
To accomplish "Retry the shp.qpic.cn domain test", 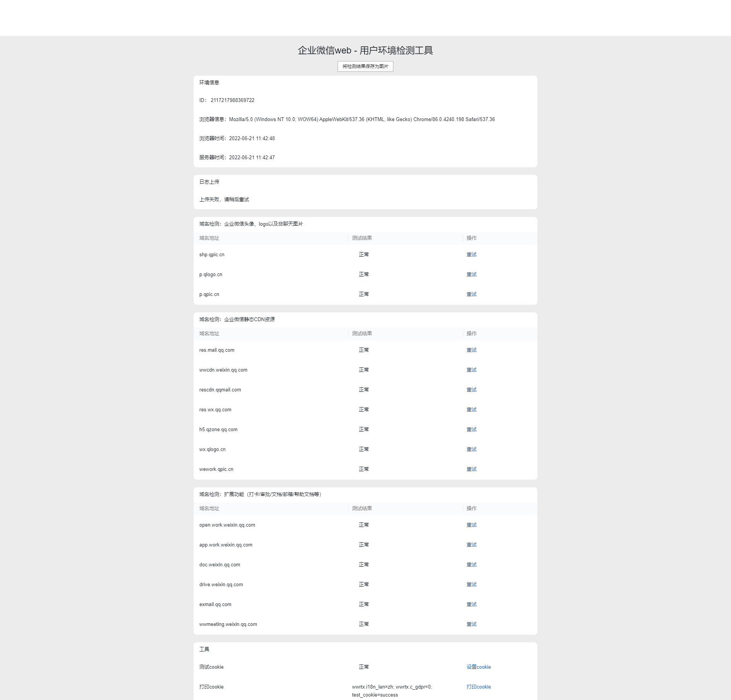I will (471, 255).
